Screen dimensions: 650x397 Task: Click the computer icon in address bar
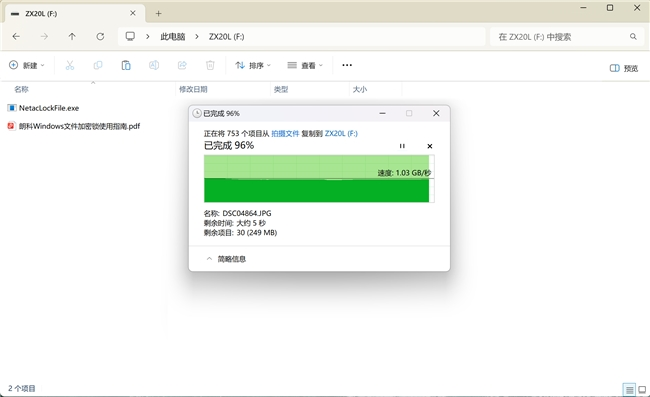(130, 36)
